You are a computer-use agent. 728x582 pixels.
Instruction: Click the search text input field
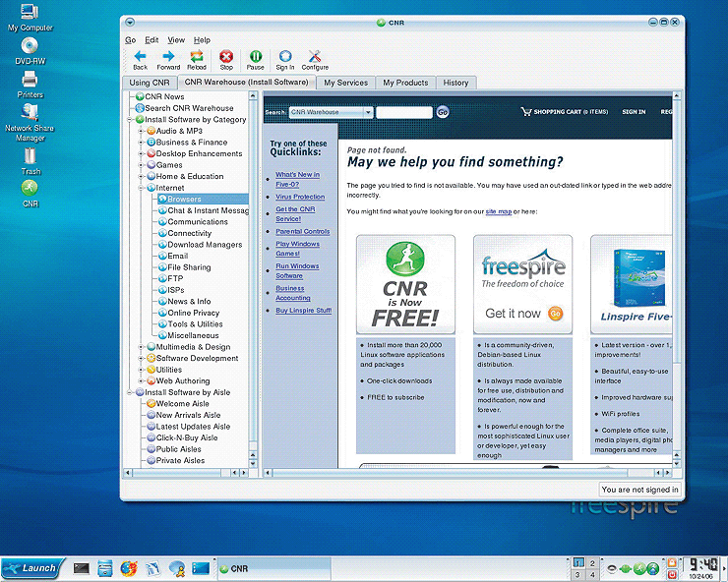404,112
